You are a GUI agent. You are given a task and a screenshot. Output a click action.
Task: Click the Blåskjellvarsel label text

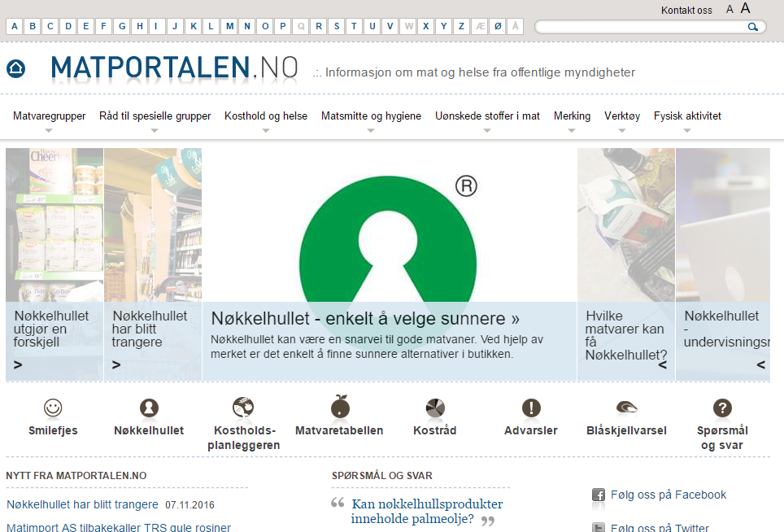626,430
